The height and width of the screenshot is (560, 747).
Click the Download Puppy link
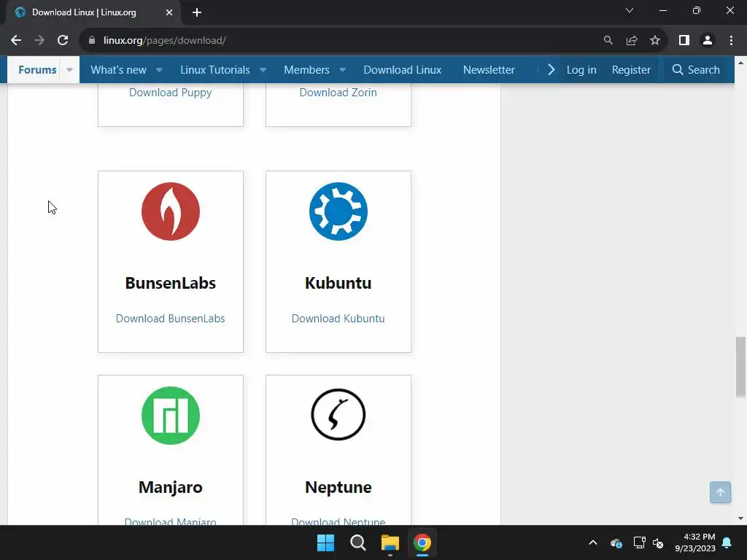(x=171, y=93)
